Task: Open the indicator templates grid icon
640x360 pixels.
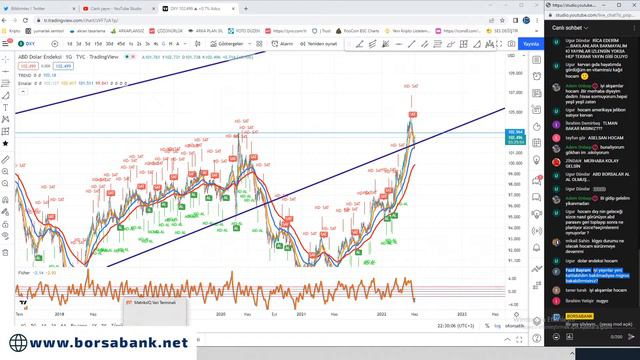Action: coord(259,44)
